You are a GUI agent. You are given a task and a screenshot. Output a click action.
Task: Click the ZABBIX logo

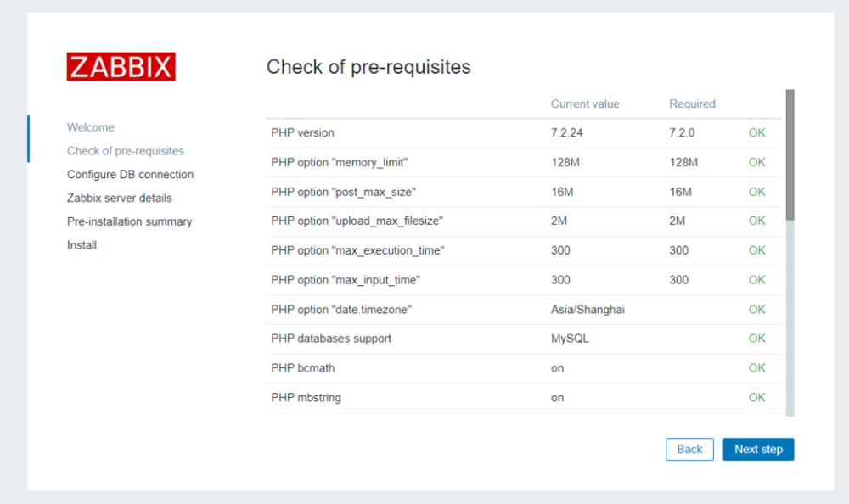click(x=121, y=67)
